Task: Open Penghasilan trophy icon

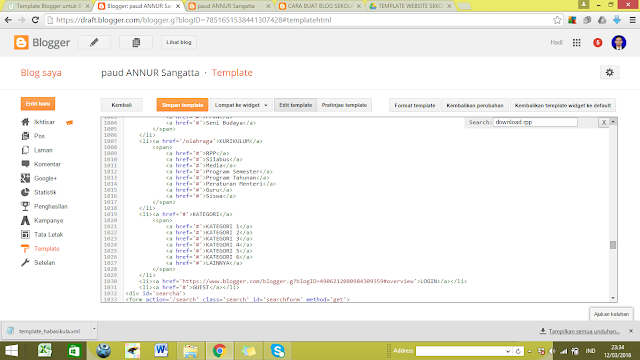Action: coord(25,206)
